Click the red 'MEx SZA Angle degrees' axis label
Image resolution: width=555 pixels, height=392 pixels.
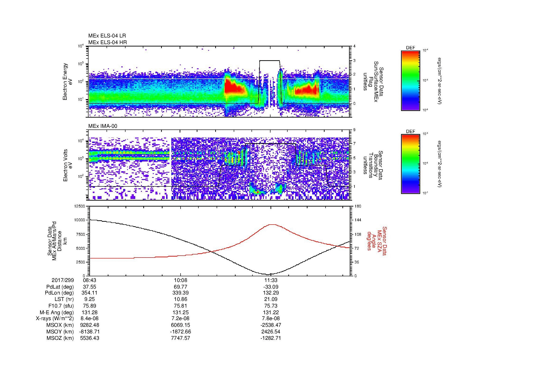tap(377, 241)
